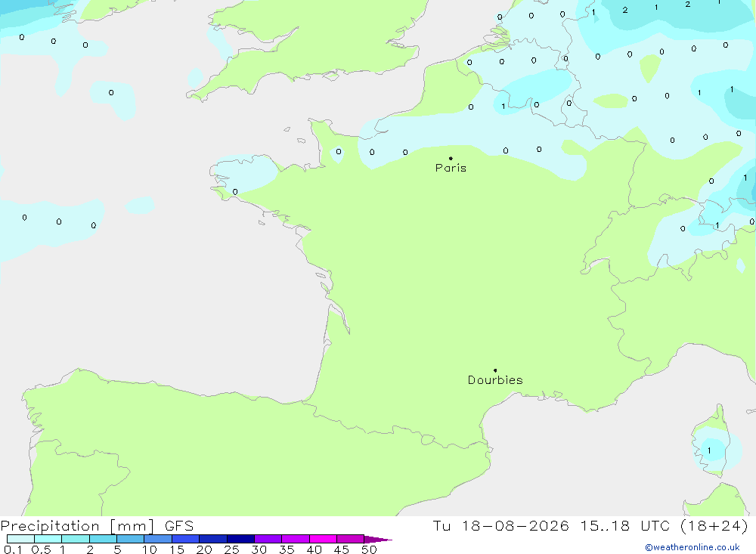Click the '0.1' legend scale label
756x554 pixels.
tap(13, 549)
